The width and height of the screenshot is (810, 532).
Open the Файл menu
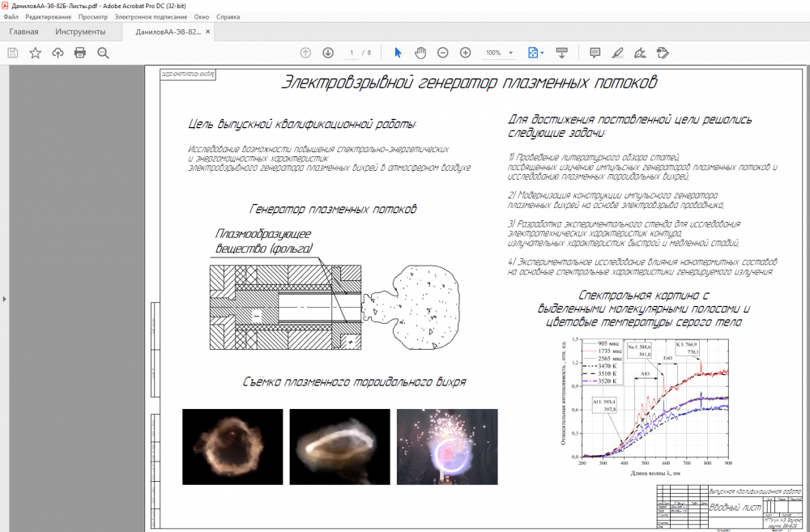coord(11,16)
